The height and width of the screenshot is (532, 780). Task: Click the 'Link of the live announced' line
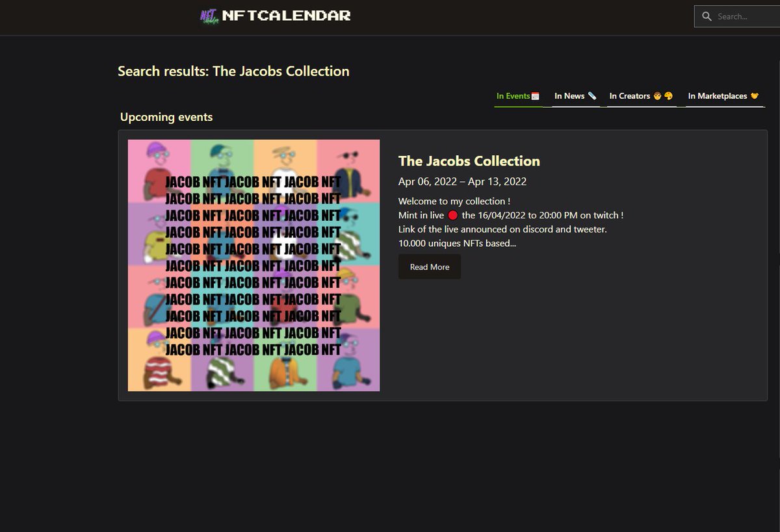[503, 229]
